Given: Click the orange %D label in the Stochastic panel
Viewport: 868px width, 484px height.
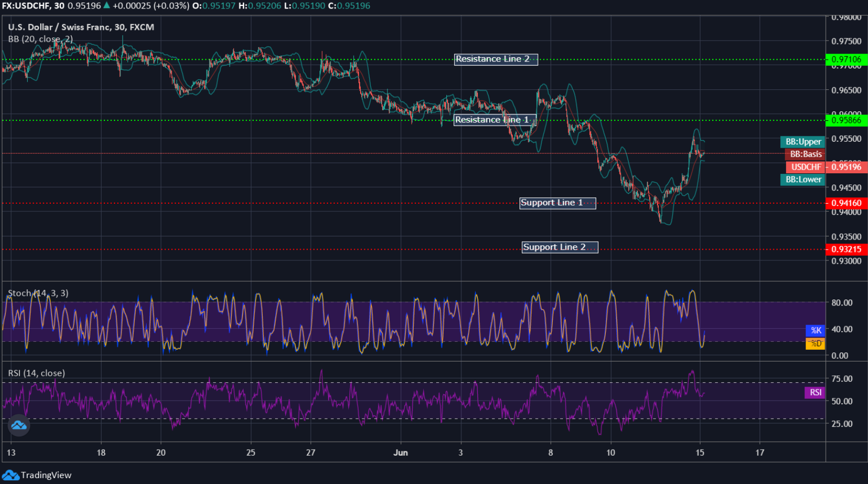Looking at the screenshot, I should click(x=816, y=344).
